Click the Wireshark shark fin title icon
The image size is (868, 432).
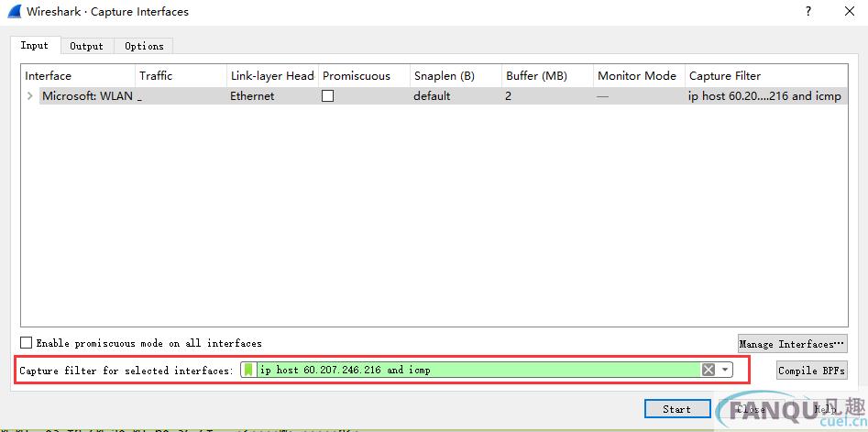point(15,11)
